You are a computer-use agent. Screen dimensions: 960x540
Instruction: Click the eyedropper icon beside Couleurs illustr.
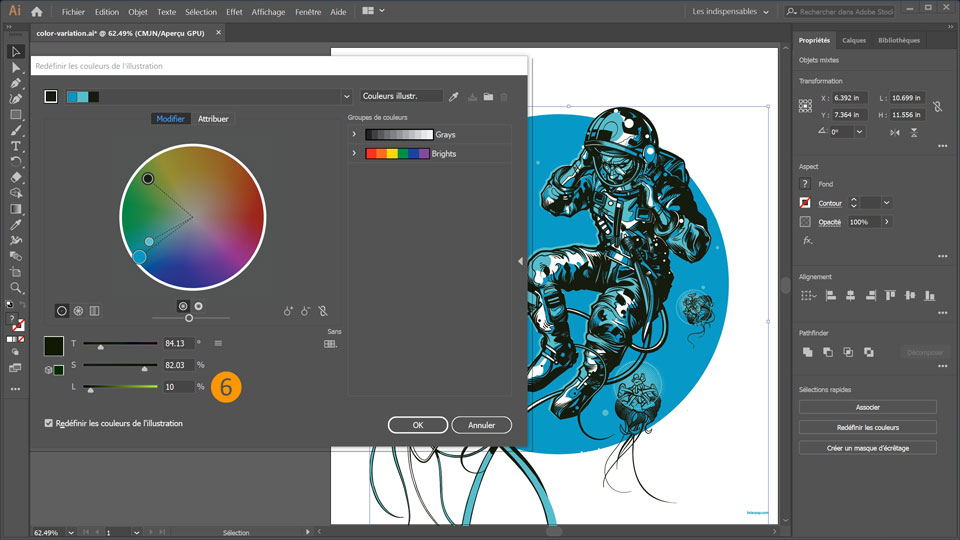(454, 97)
